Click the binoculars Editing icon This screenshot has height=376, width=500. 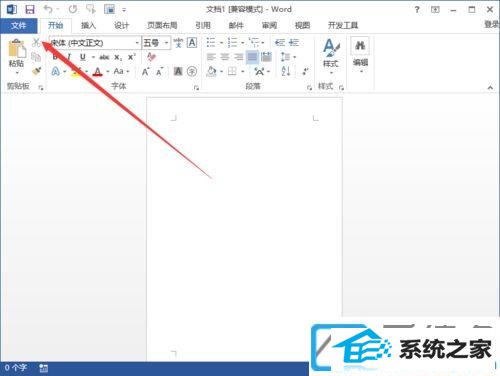360,46
